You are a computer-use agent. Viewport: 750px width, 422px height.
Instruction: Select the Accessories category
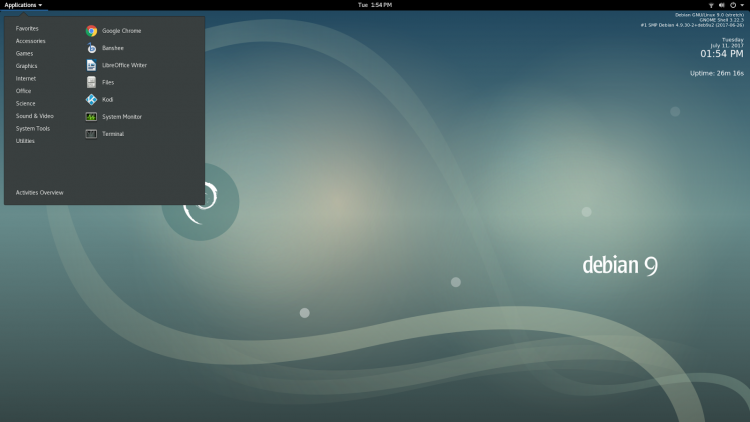pyautogui.click(x=31, y=41)
